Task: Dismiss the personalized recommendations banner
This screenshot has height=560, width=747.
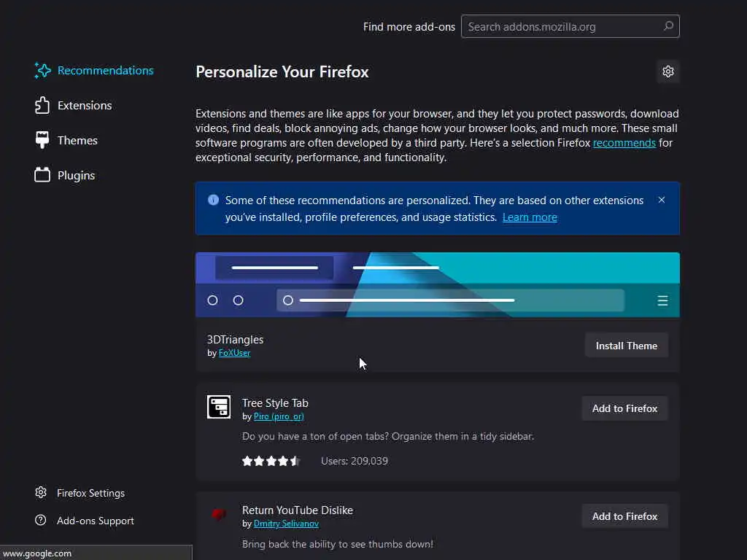Action: pos(661,200)
